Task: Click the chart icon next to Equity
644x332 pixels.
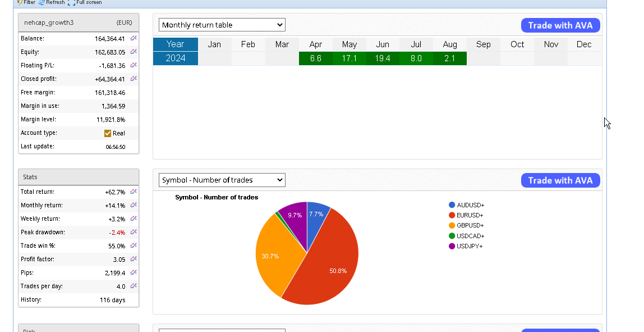Action: click(134, 52)
